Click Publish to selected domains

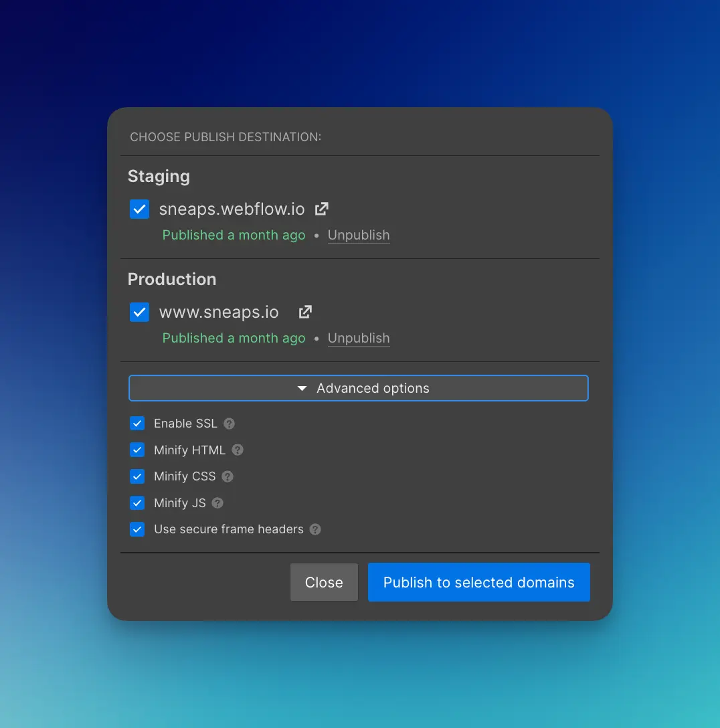pos(478,582)
